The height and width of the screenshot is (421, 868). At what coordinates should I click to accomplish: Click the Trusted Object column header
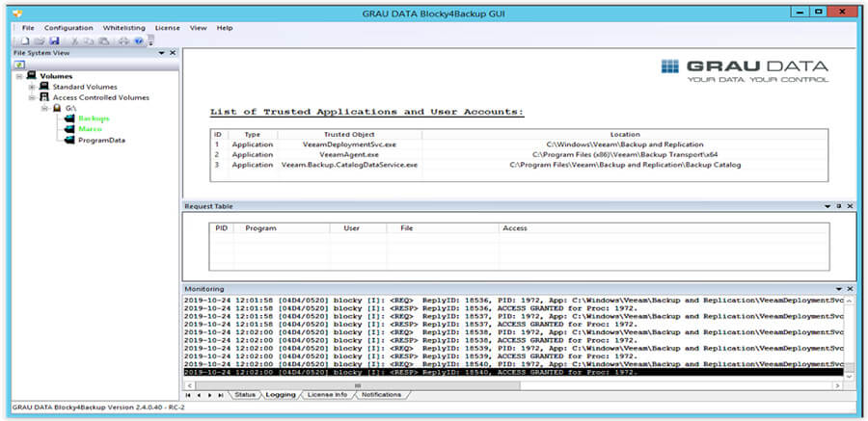tap(349, 135)
